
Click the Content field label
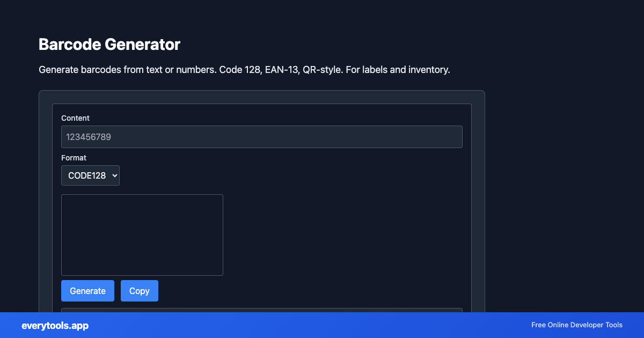pyautogui.click(x=75, y=118)
